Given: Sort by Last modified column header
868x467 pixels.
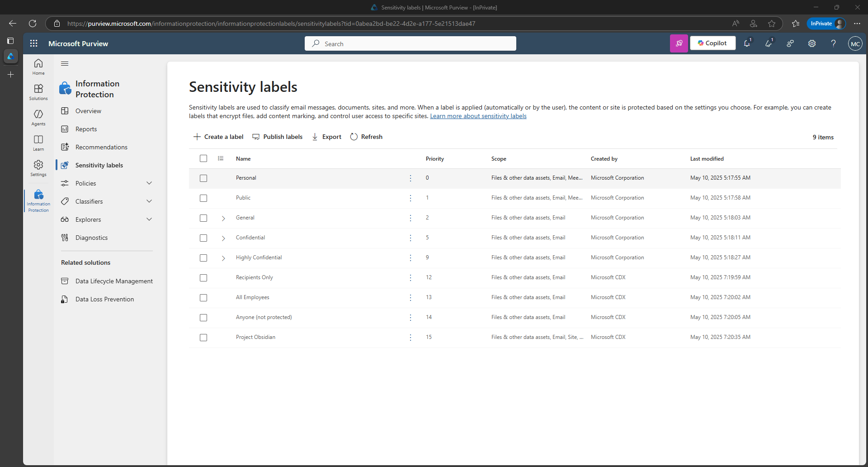Looking at the screenshot, I should 707,159.
